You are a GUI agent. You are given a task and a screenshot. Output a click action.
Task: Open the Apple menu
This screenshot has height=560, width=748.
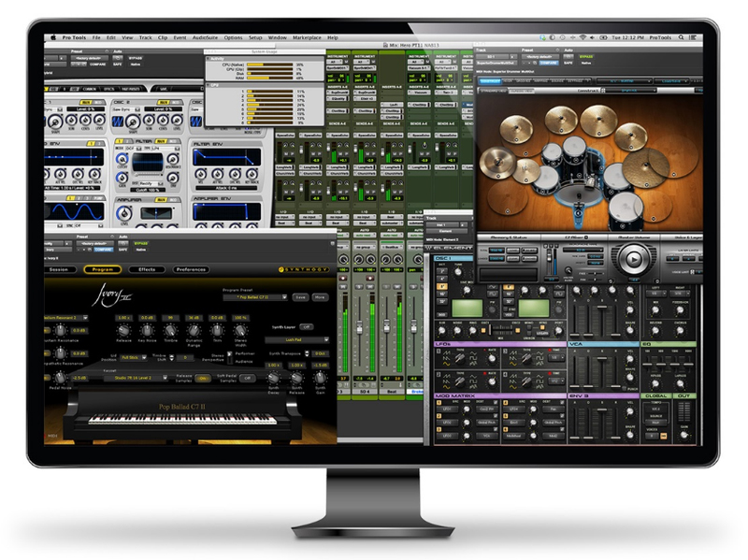click(x=53, y=37)
